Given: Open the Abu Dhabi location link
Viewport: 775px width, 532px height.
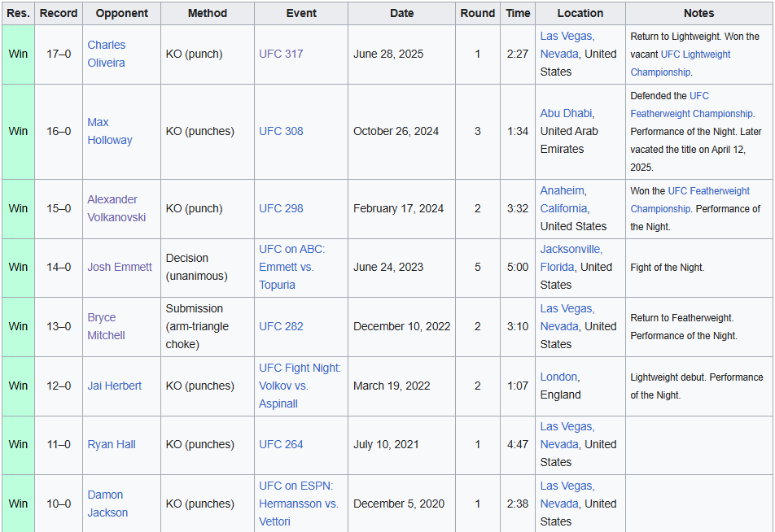Looking at the screenshot, I should (x=566, y=113).
